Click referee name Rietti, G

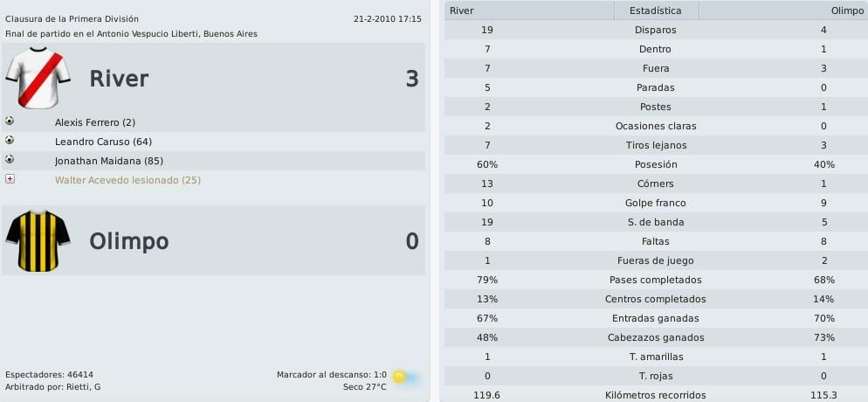(x=83, y=387)
